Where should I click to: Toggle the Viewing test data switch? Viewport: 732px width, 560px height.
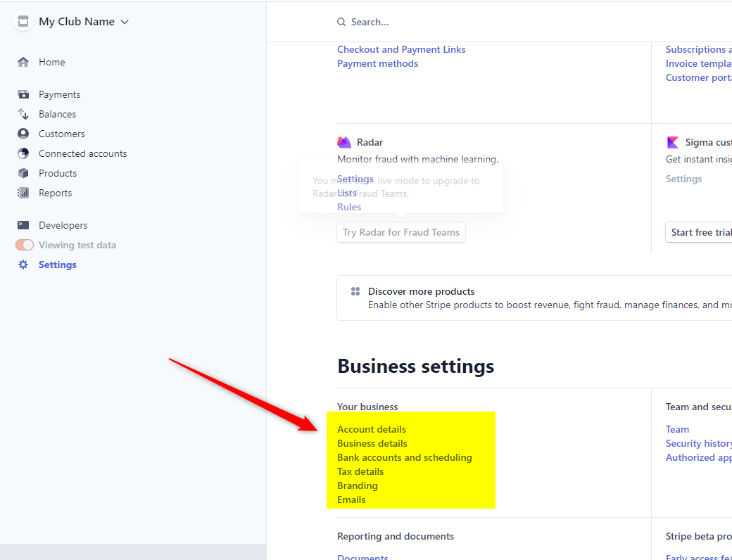(25, 245)
